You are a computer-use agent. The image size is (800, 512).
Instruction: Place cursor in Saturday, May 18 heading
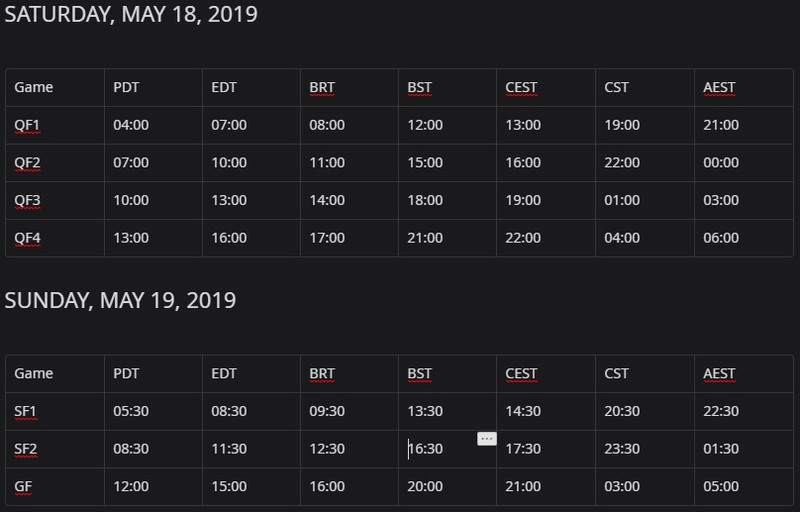point(131,14)
